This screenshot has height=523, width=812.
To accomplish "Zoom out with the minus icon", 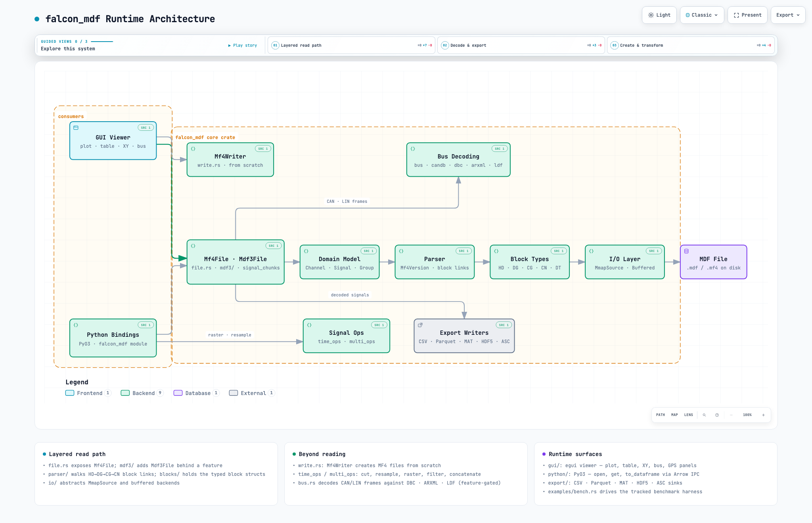I will (x=731, y=415).
